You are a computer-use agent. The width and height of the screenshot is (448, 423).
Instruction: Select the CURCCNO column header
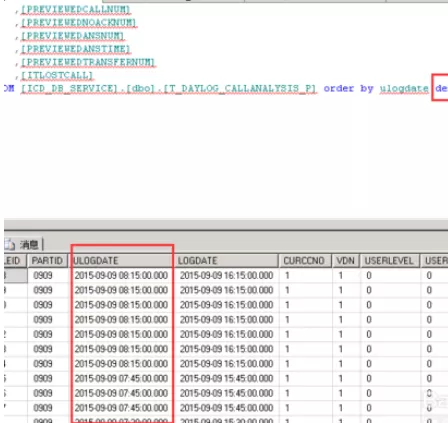305,261
